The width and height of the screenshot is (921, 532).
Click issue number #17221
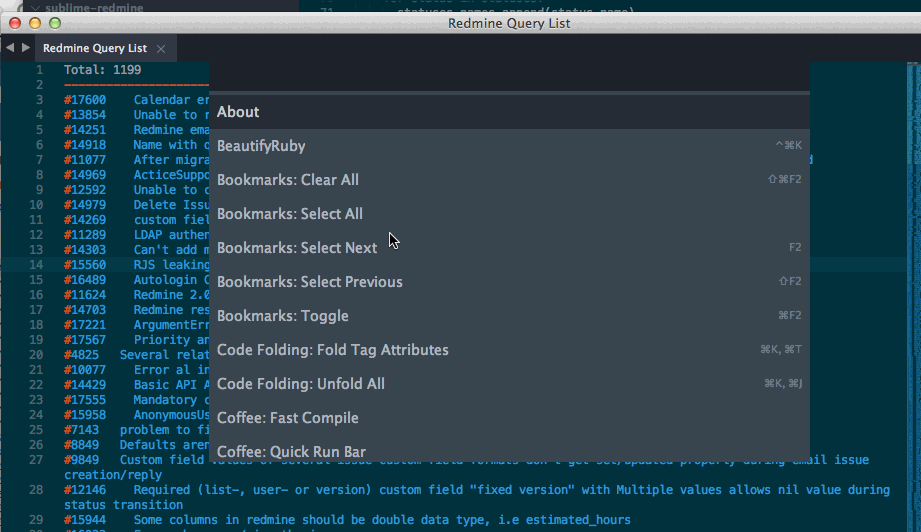[x=85, y=325]
